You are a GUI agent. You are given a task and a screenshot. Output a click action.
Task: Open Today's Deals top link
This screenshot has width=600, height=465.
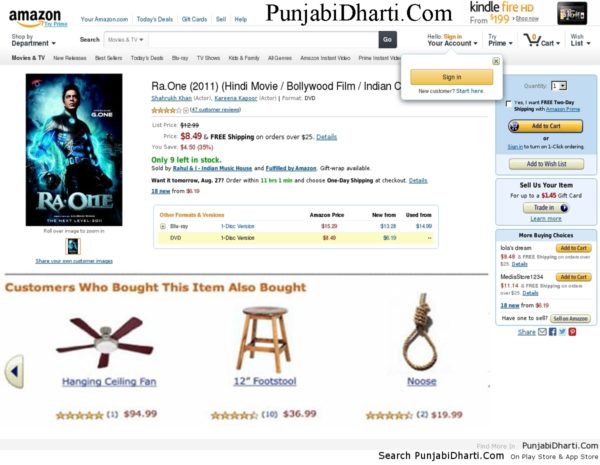(x=155, y=19)
